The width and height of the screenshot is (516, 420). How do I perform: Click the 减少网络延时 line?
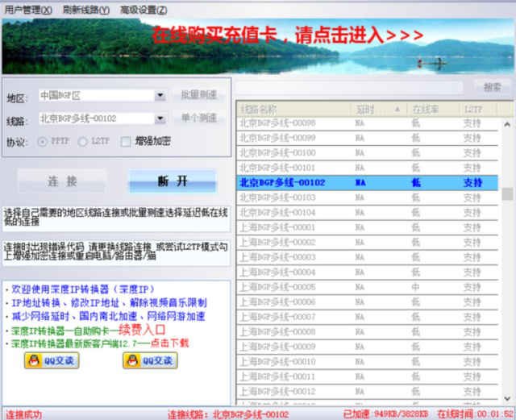(108, 317)
